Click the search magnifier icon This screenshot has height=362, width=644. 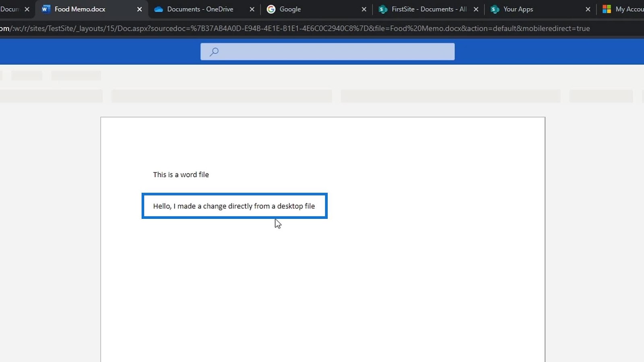(214, 51)
